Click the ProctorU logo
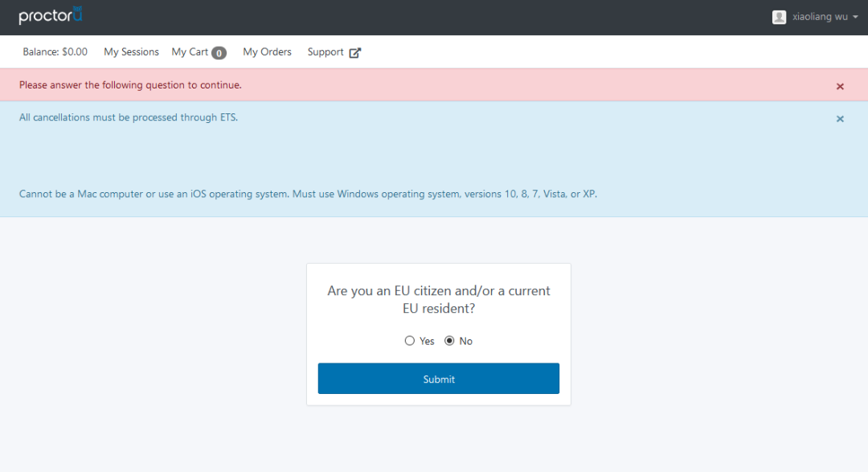 click(x=51, y=15)
